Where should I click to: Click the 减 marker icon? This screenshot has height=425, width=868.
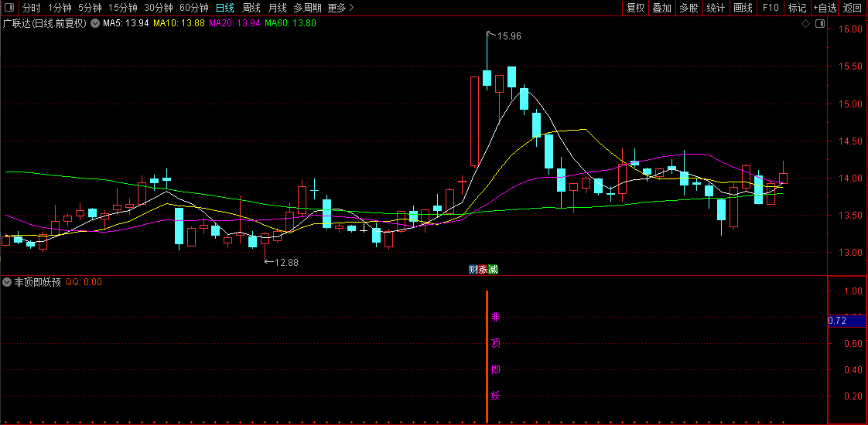(493, 269)
